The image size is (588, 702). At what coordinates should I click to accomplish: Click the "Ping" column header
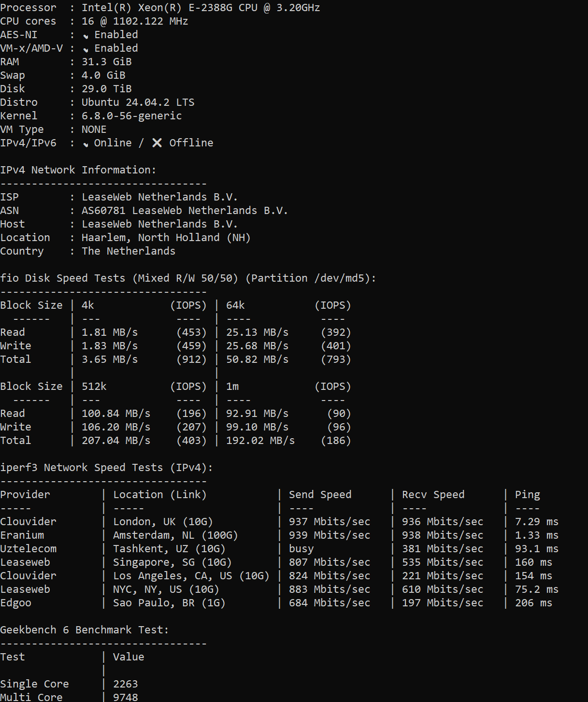click(528, 495)
